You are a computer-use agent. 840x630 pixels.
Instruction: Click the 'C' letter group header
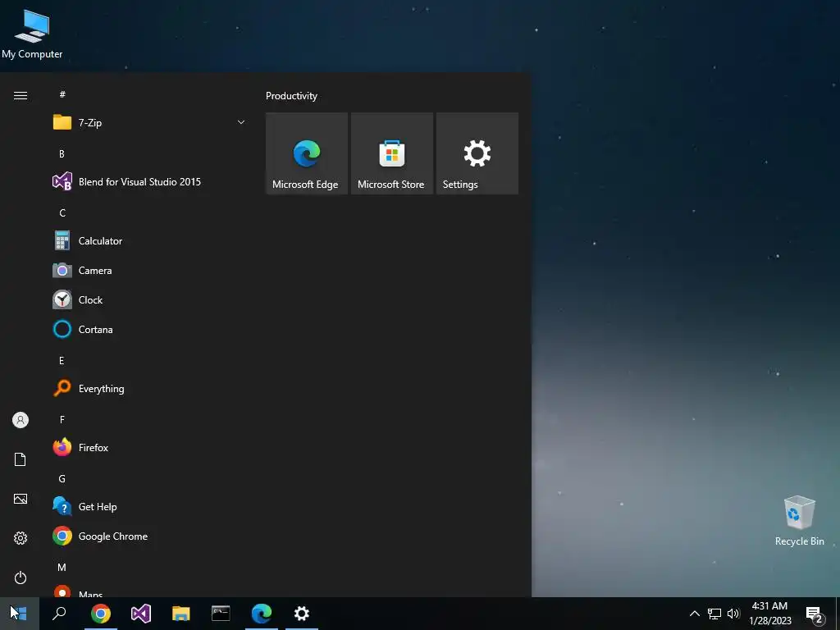coord(62,212)
